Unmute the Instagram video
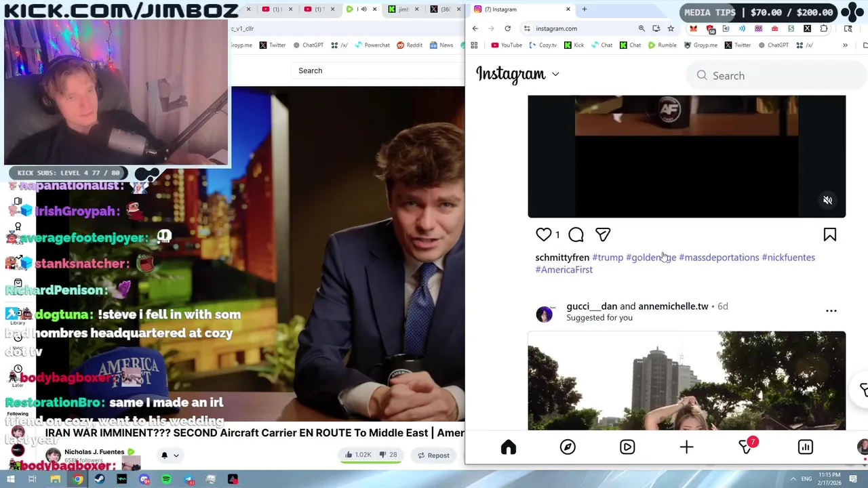This screenshot has width=868, height=488. [827, 200]
